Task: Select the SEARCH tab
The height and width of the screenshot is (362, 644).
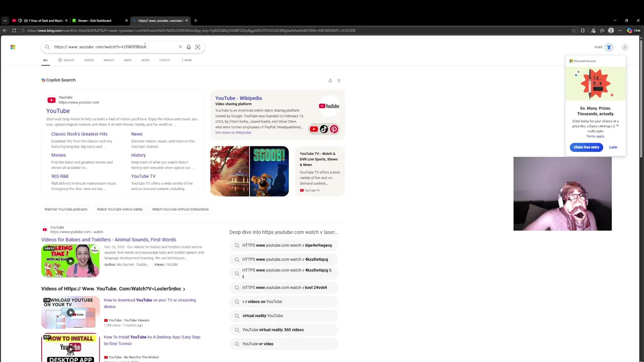Action: pyautogui.click(x=66, y=60)
